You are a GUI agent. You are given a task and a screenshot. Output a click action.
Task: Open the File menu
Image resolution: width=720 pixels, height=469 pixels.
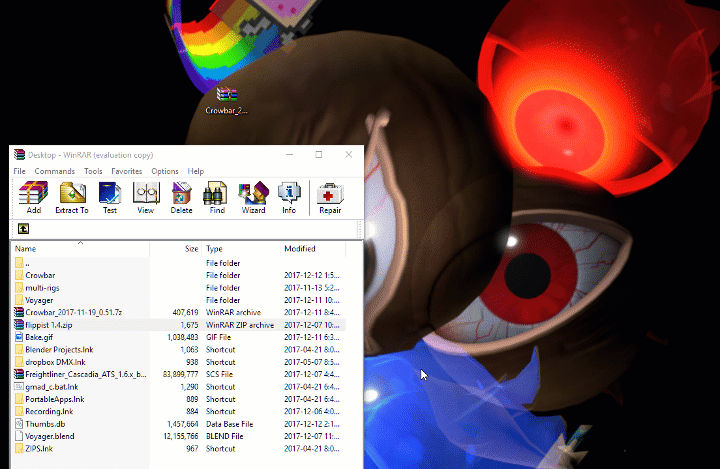click(19, 171)
